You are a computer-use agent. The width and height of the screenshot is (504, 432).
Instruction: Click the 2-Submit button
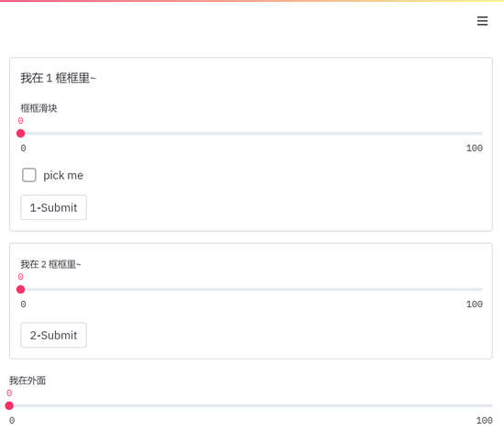pos(54,335)
